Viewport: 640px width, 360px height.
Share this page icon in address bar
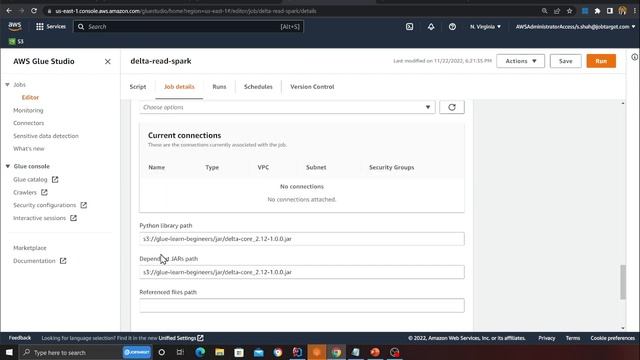pyautogui.click(x=557, y=11)
